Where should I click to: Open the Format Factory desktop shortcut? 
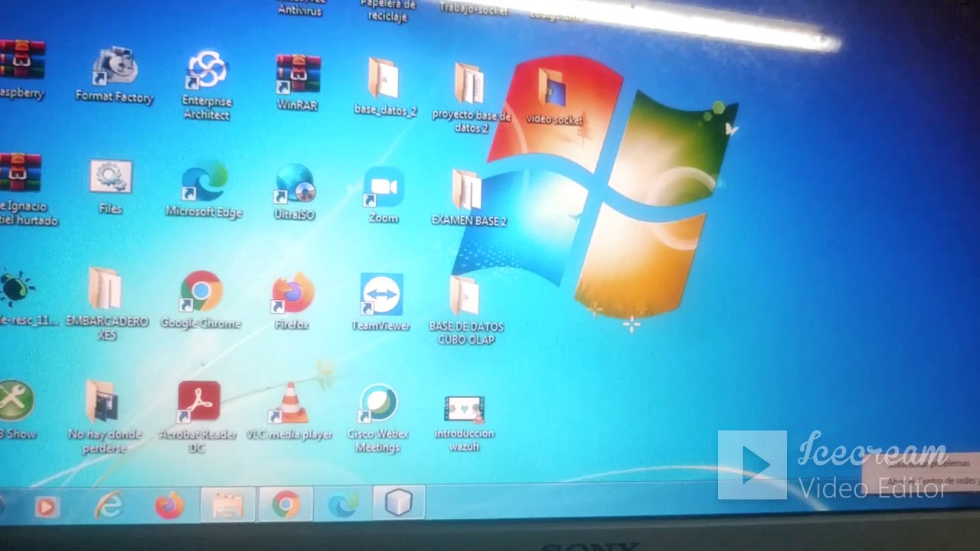click(115, 75)
